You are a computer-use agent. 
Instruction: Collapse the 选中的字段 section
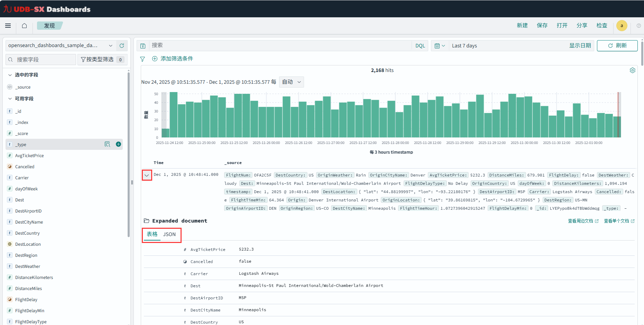[10, 75]
